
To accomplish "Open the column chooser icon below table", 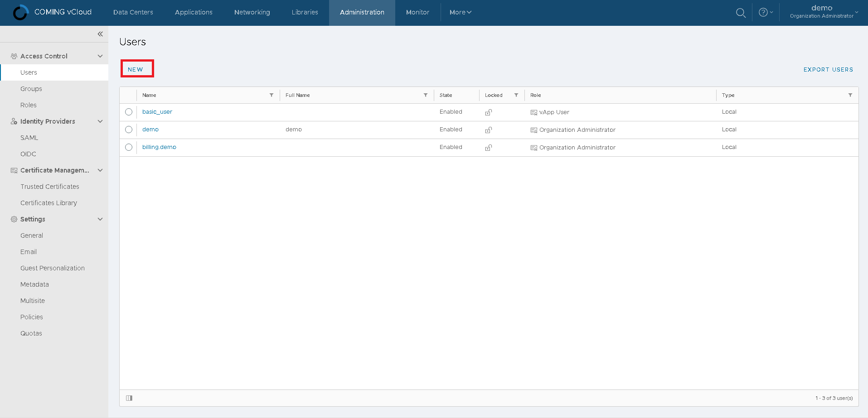I will coord(129,398).
